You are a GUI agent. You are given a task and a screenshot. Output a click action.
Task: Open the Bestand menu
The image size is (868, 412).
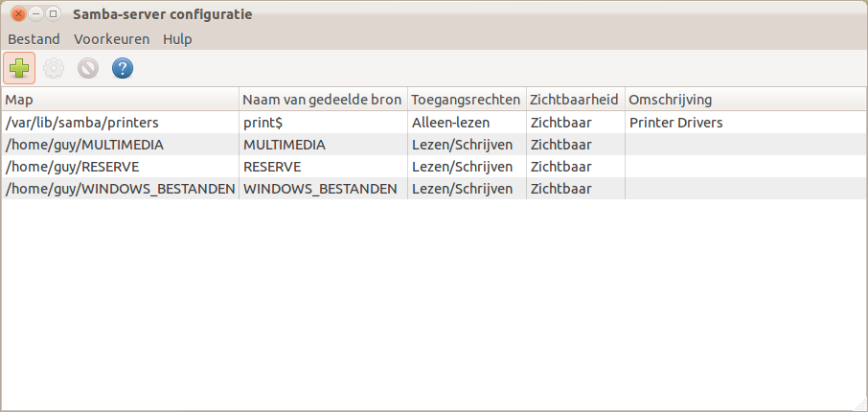coord(34,39)
